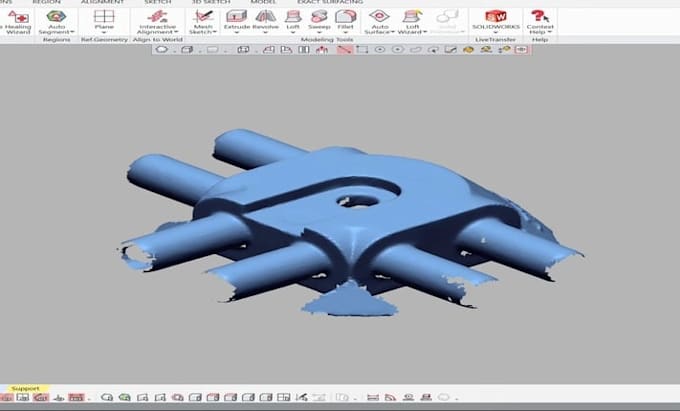Expand the Plane dropdown arrow
680x411 pixels.
pyautogui.click(x=104, y=33)
